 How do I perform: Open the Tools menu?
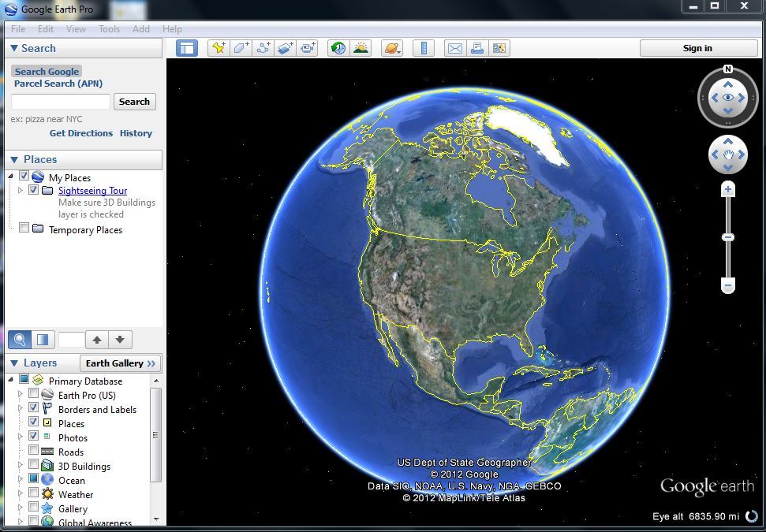109,29
